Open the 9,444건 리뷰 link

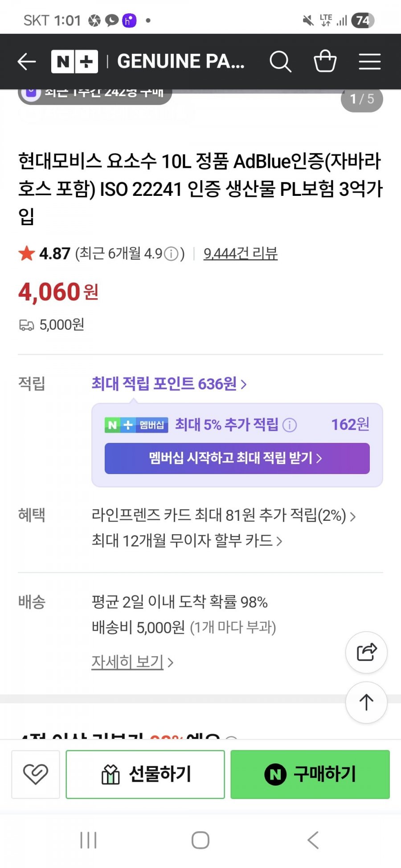click(241, 254)
